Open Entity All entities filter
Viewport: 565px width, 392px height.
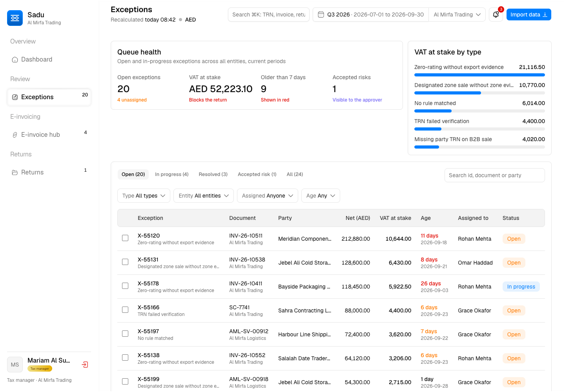(x=204, y=196)
